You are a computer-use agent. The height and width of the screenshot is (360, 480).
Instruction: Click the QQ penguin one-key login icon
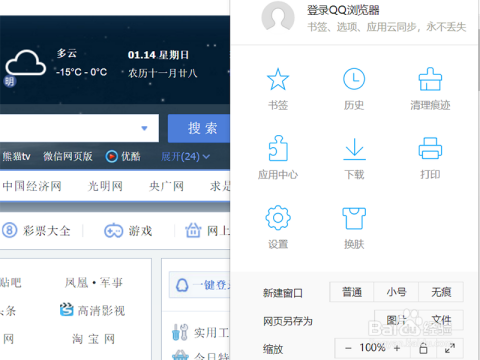point(182,285)
